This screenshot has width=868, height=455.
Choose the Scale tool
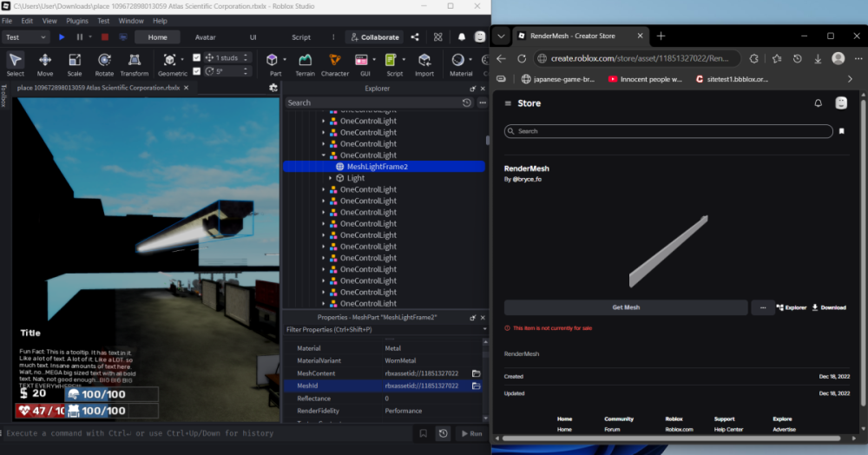tap(74, 64)
